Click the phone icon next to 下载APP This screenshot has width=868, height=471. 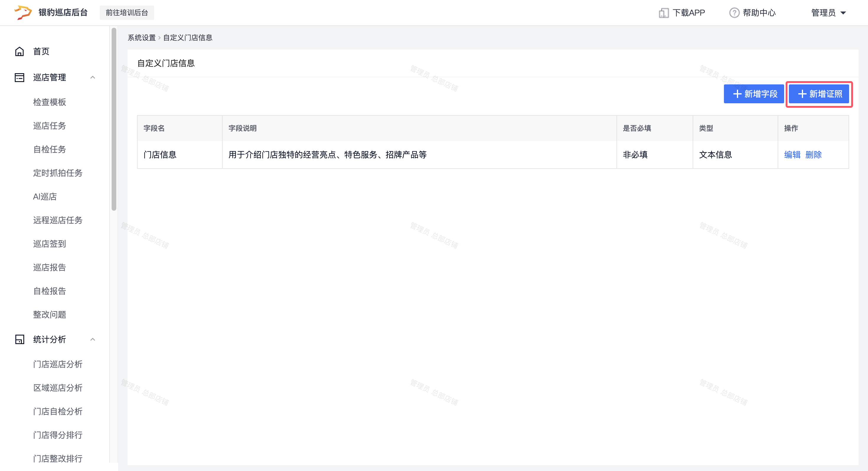(x=663, y=13)
